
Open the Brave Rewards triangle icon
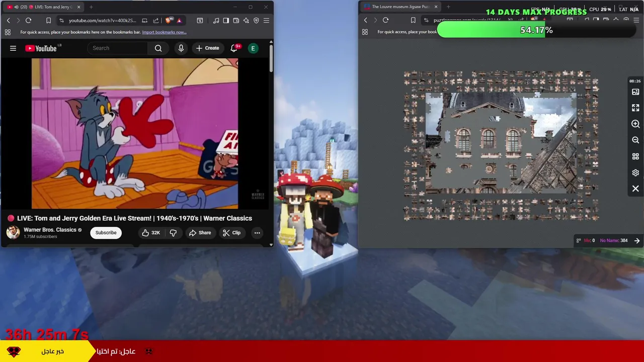(179, 20)
